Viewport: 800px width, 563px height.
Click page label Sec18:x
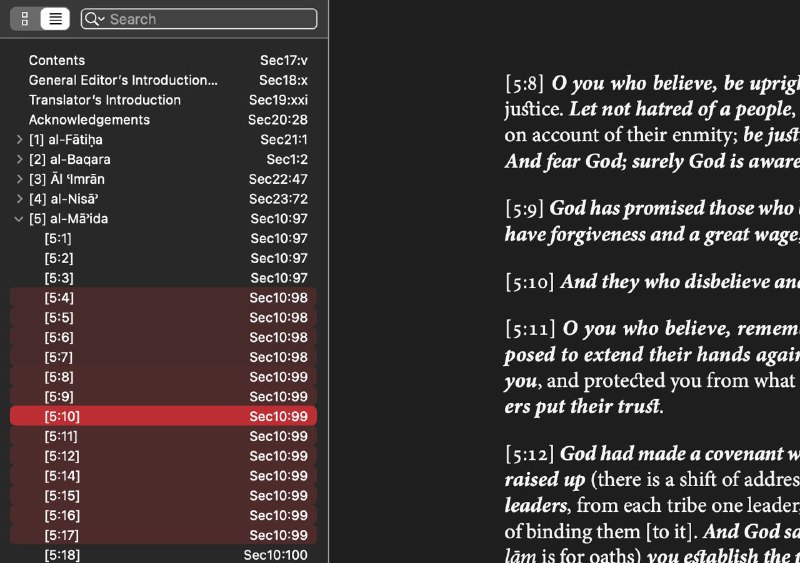tap(283, 80)
